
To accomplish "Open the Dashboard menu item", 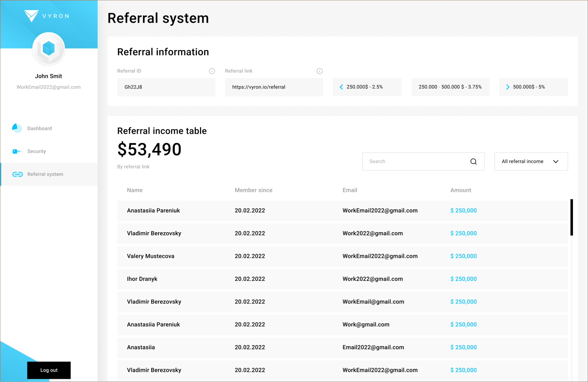I will 40,128.
